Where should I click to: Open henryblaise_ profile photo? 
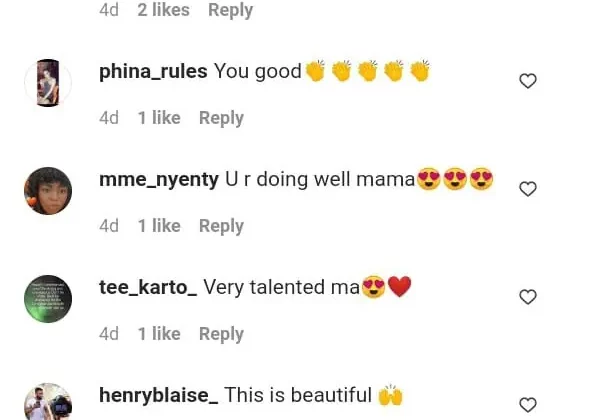48,402
